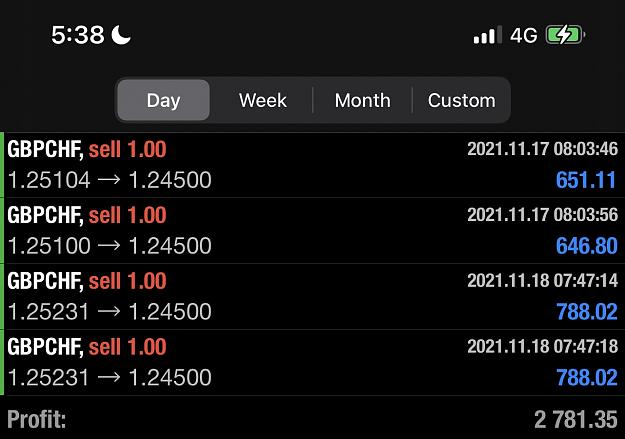The image size is (625, 439).
Task: Open the GBPCHF trade dated 07:47:14
Action: (x=312, y=296)
